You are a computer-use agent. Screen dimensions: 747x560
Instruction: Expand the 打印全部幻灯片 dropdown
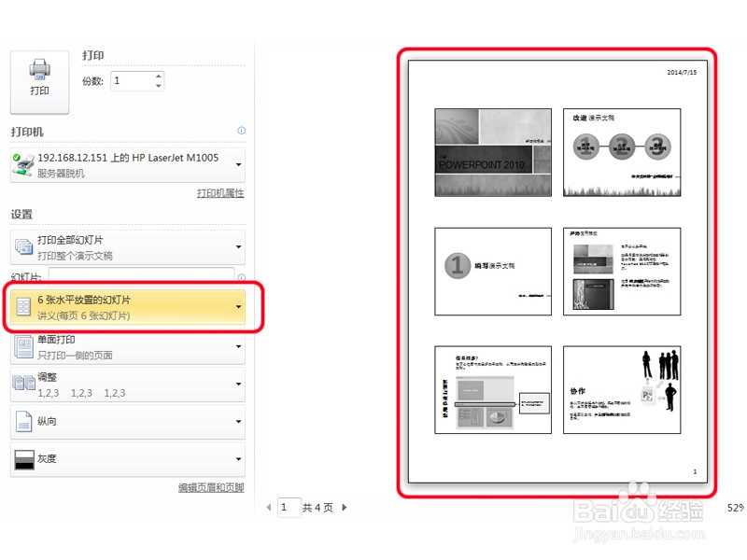(x=128, y=247)
